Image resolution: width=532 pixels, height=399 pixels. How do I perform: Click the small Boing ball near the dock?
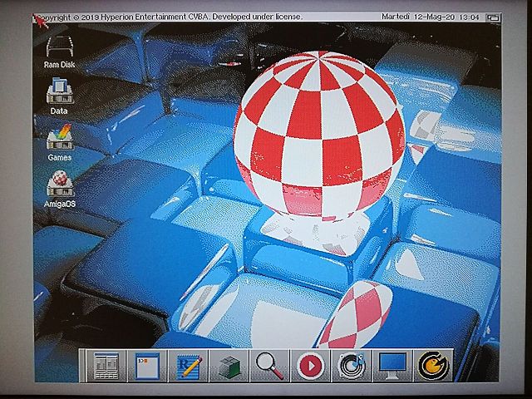click(357, 314)
